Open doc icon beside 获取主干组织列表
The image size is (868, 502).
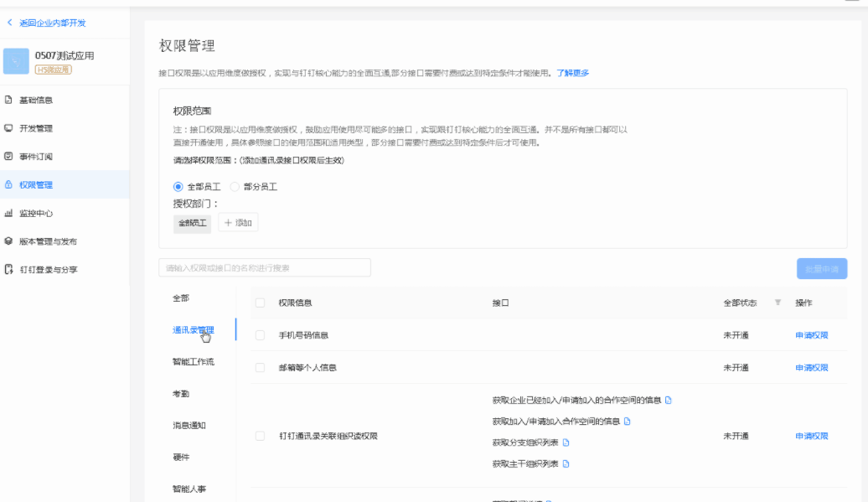tap(566, 464)
